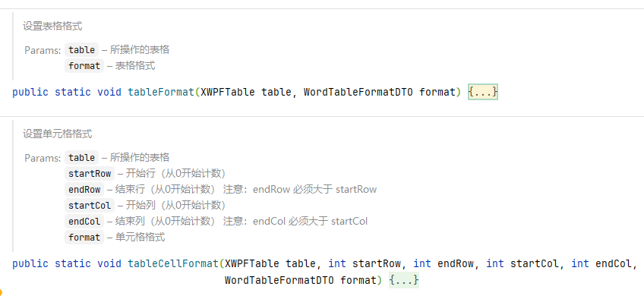Screen dimensions: 644x296
Task: Click XWPFTable type in tableCellFormat signature
Action: 252,263
